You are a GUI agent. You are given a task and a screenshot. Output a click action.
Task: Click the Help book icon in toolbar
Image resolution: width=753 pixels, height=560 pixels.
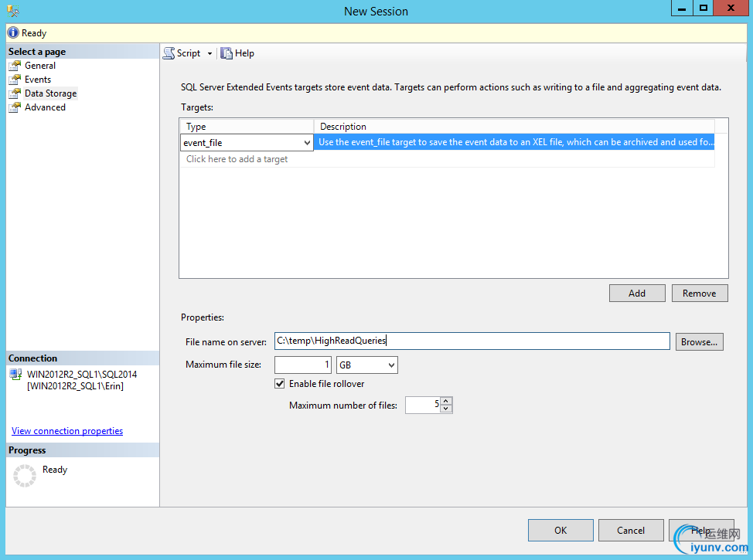click(x=227, y=53)
